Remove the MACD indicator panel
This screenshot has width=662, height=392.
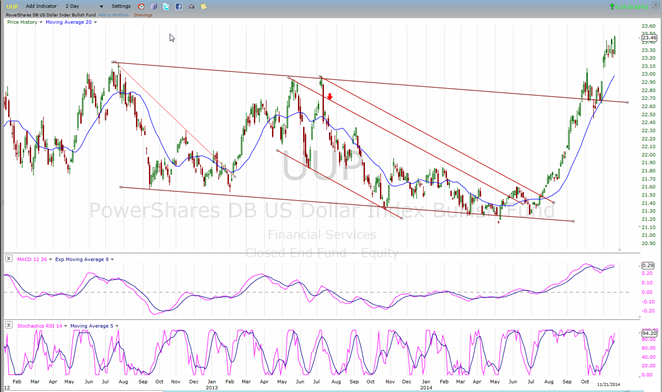(x=8, y=259)
